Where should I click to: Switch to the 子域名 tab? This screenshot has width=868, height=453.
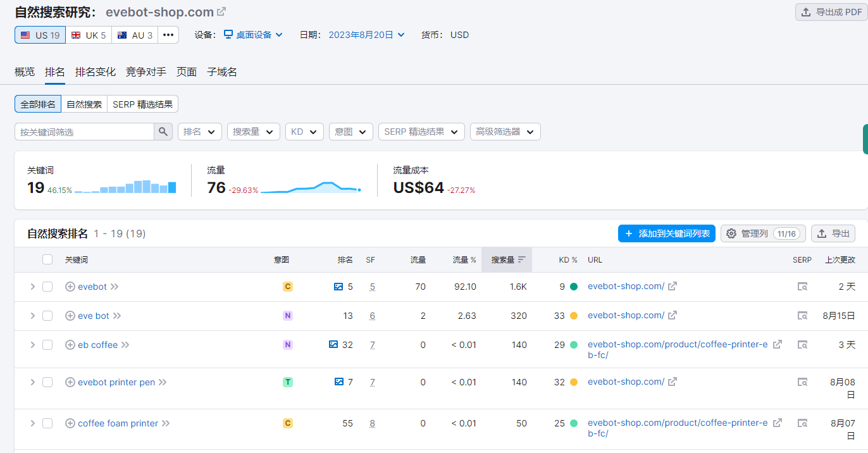click(x=222, y=72)
